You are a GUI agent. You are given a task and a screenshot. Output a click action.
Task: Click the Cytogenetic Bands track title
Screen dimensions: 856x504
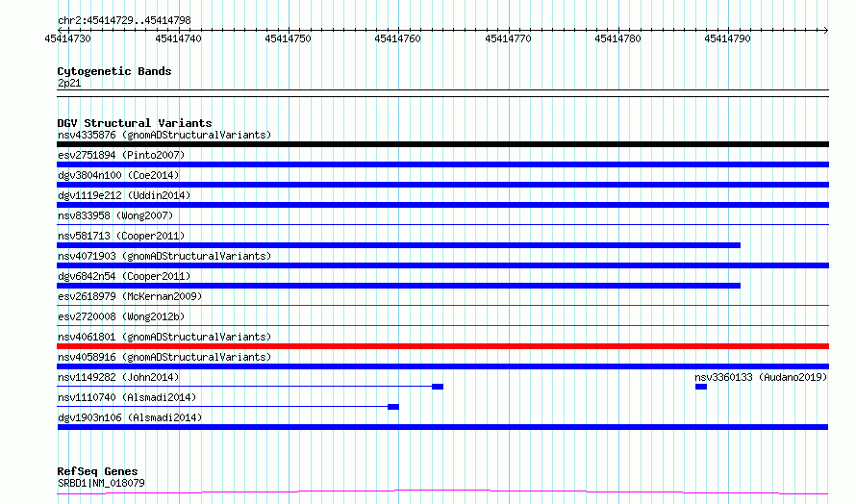(114, 71)
